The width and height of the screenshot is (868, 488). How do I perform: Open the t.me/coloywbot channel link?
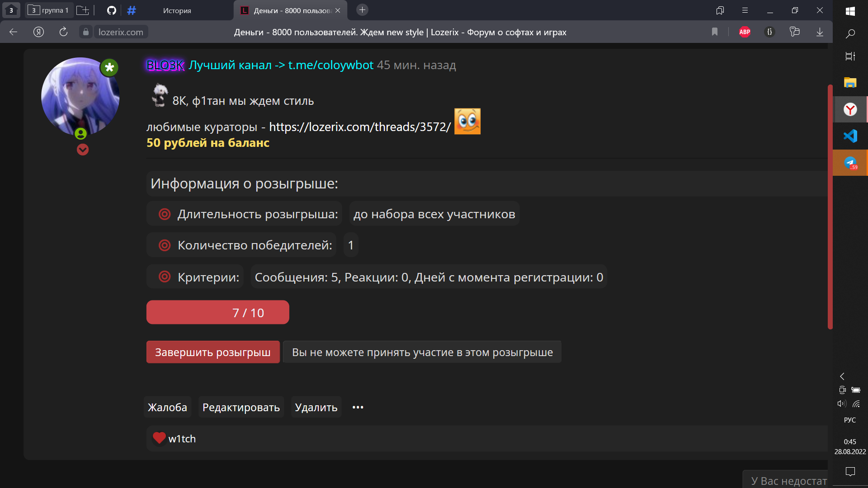331,65
